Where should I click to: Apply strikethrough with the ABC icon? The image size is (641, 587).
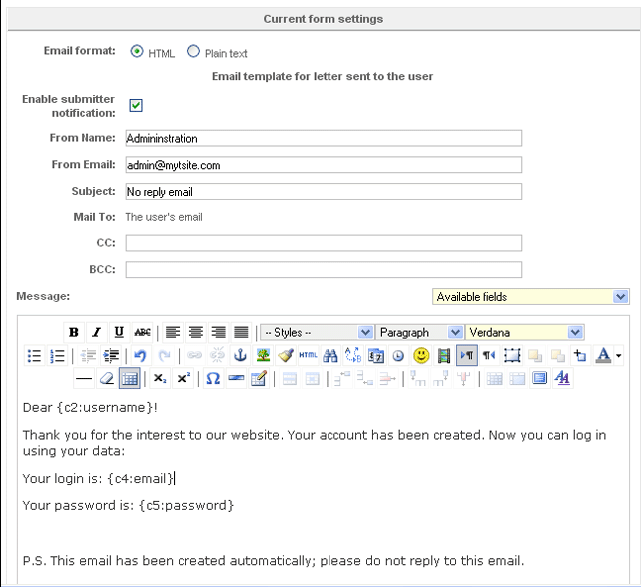coord(142,332)
